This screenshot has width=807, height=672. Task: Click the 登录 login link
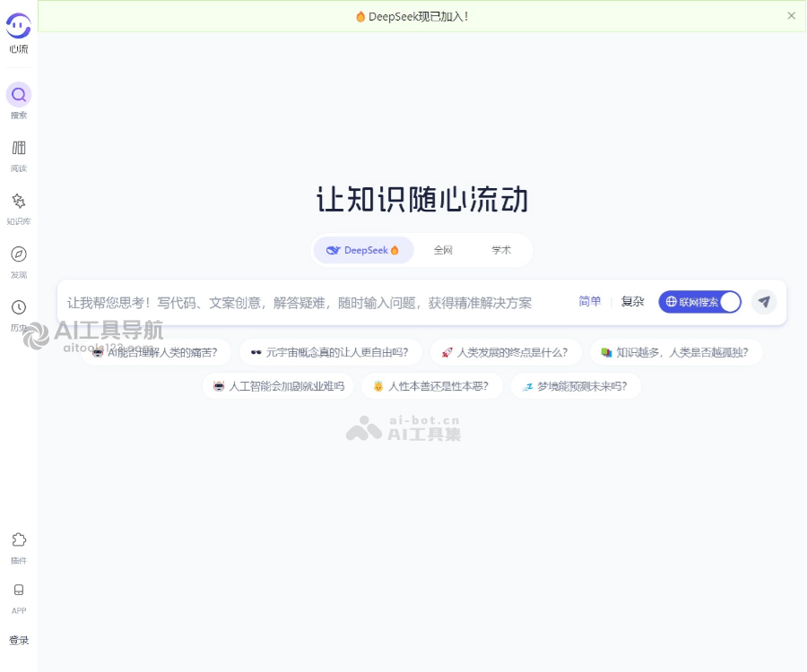click(19, 640)
